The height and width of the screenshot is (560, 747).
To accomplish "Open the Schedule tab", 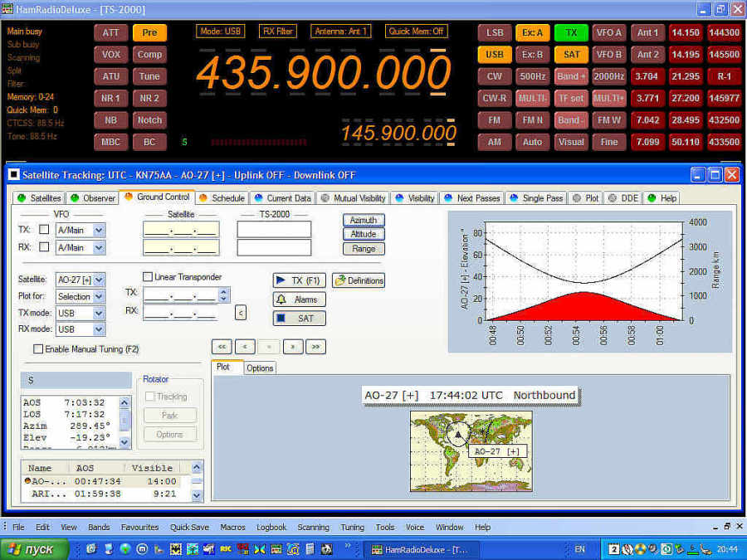I will pyautogui.click(x=222, y=198).
